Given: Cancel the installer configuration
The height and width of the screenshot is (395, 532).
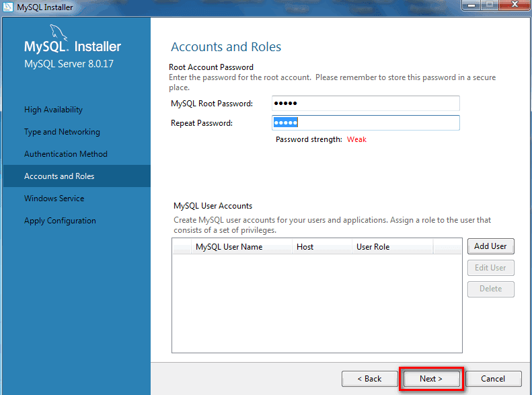Looking at the screenshot, I should 493,378.
